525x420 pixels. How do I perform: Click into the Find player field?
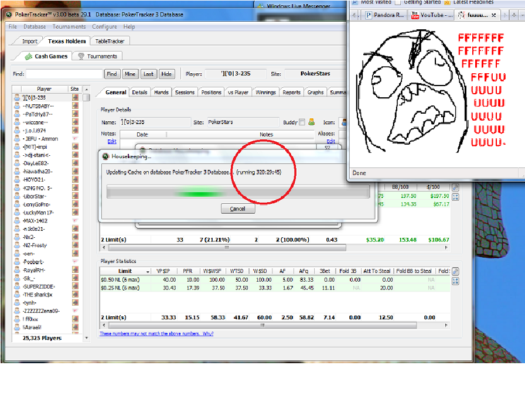(x=64, y=74)
